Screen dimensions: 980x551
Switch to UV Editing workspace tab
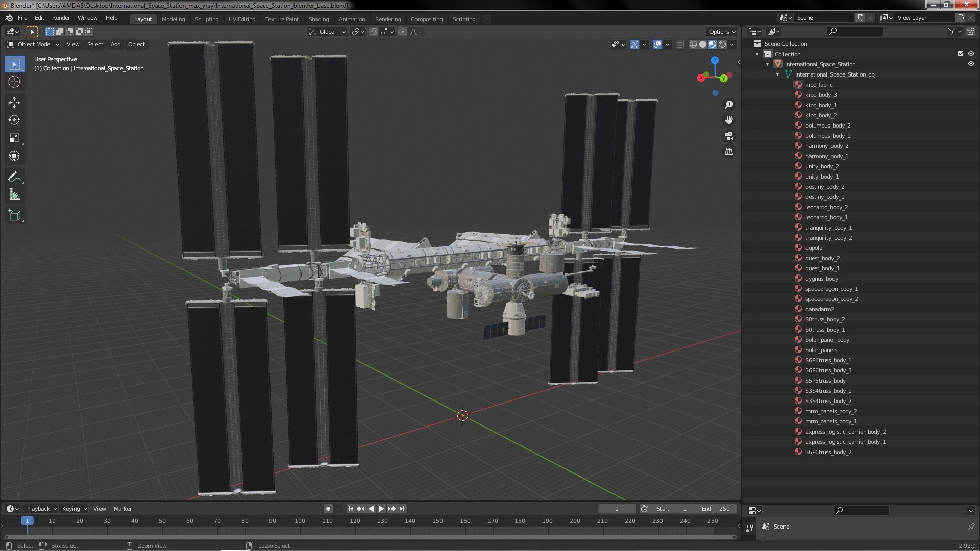pos(242,19)
